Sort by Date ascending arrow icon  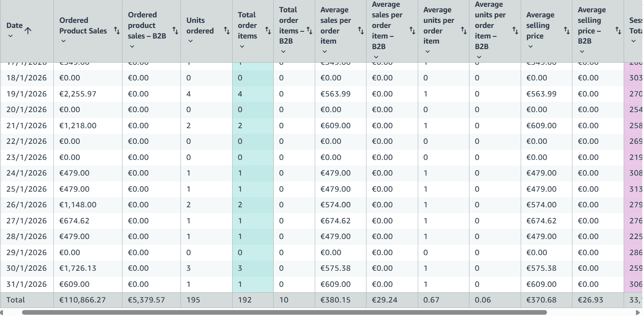pyautogui.click(x=28, y=30)
